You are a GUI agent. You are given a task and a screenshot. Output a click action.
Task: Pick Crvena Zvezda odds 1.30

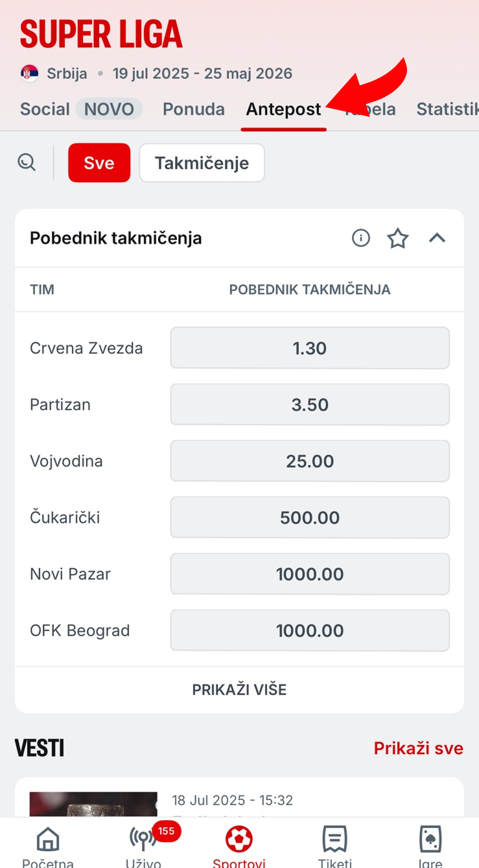pos(310,348)
